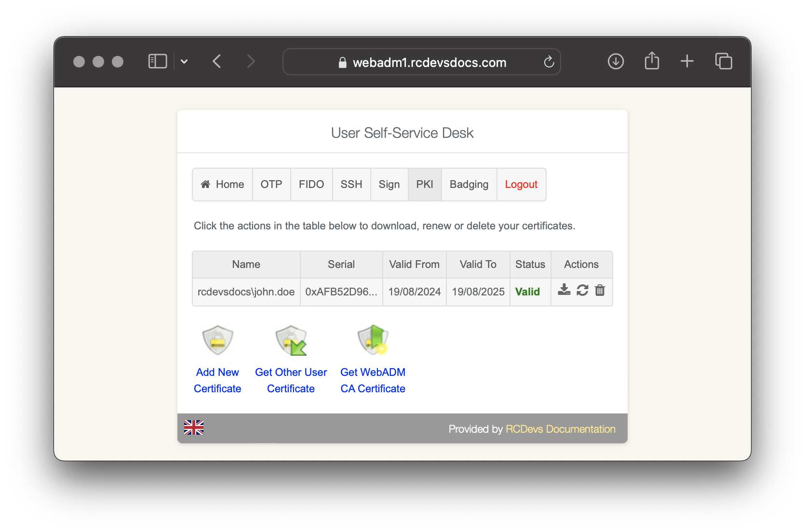805x532 pixels.
Task: Reload the page via the refresh icon
Action: [x=549, y=62]
